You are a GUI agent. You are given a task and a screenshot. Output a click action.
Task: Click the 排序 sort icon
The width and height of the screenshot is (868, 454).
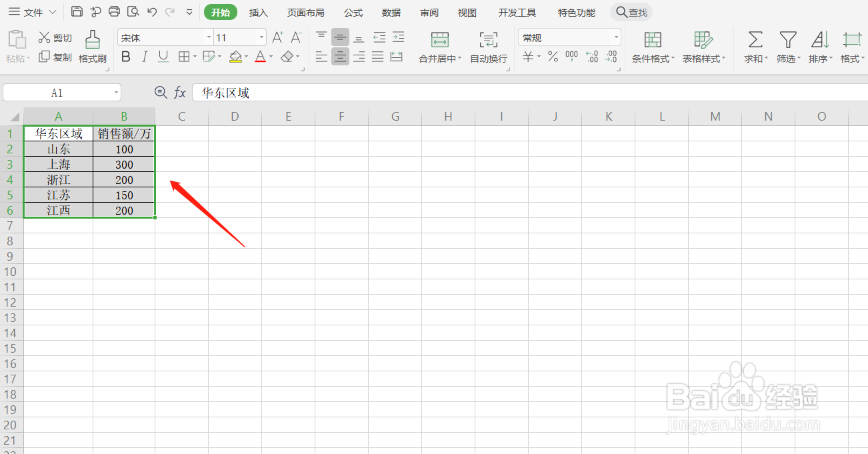(820, 39)
